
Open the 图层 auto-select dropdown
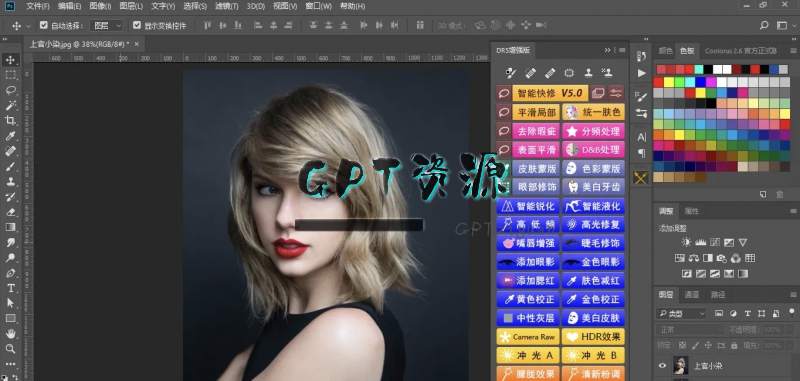[x=106, y=26]
